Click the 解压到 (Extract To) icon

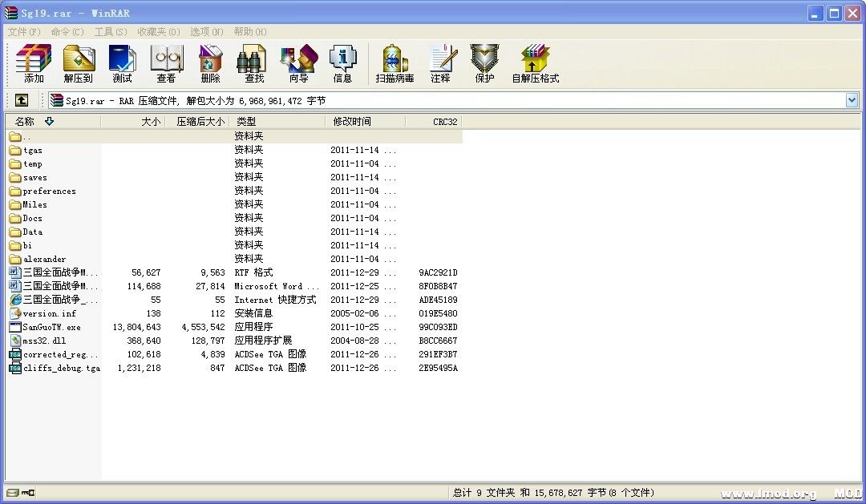click(79, 63)
